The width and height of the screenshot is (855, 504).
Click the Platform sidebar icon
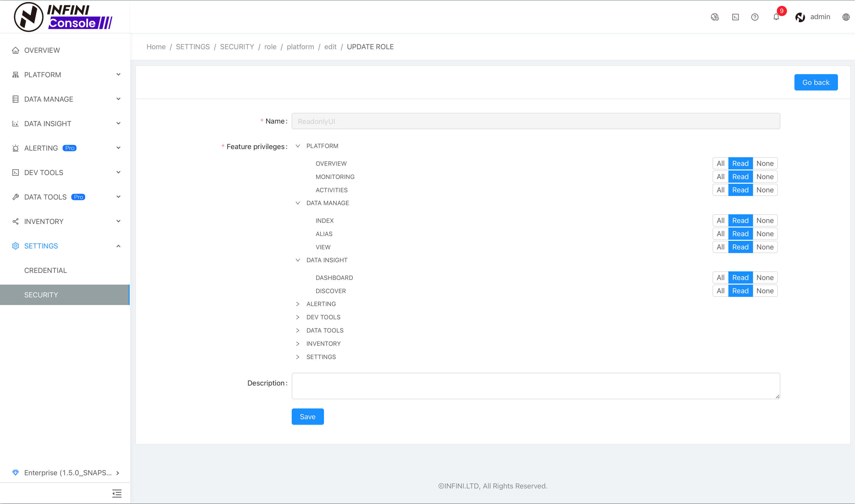pos(16,75)
